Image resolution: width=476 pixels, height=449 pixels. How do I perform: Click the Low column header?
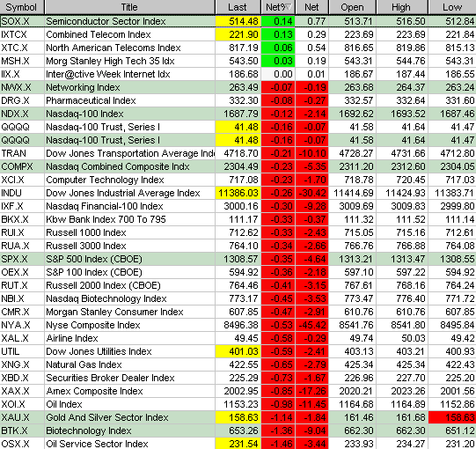[452, 7]
